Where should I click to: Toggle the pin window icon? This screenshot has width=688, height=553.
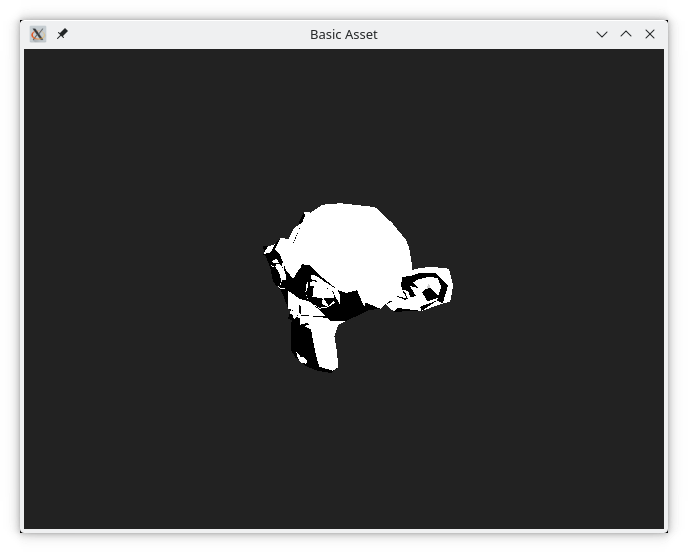62,34
